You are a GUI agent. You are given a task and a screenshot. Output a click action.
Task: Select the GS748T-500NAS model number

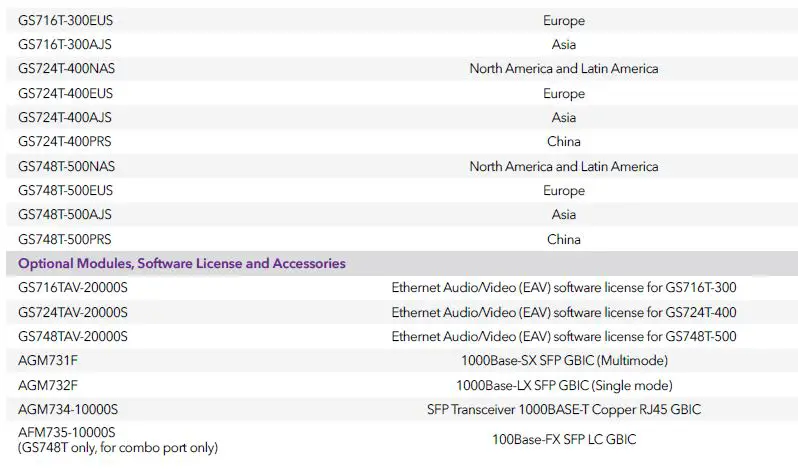[66, 166]
